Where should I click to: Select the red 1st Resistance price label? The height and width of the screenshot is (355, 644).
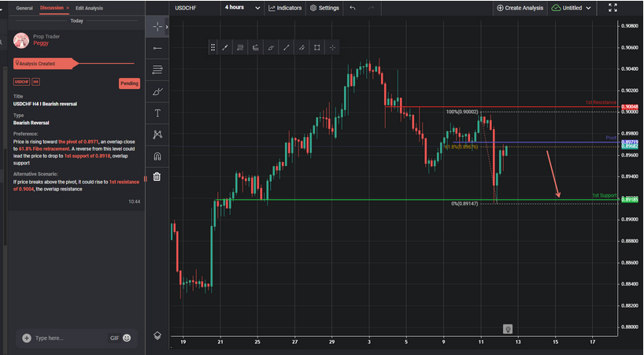[629, 107]
